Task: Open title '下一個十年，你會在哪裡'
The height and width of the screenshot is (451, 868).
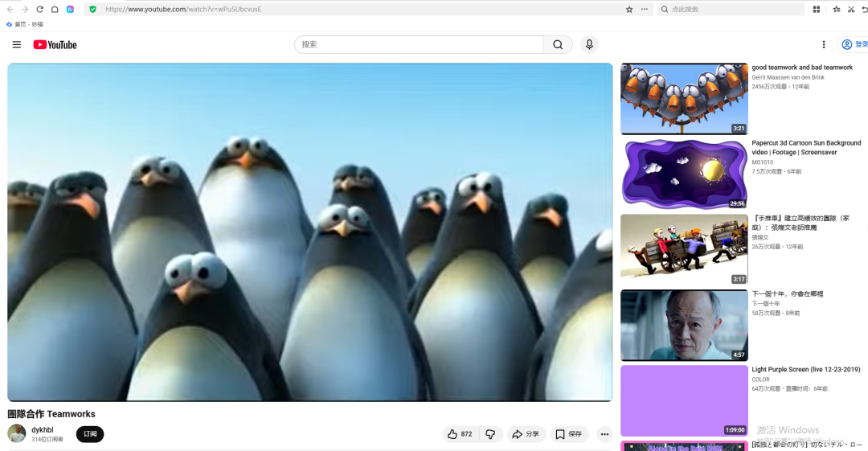Action: pyautogui.click(x=787, y=294)
